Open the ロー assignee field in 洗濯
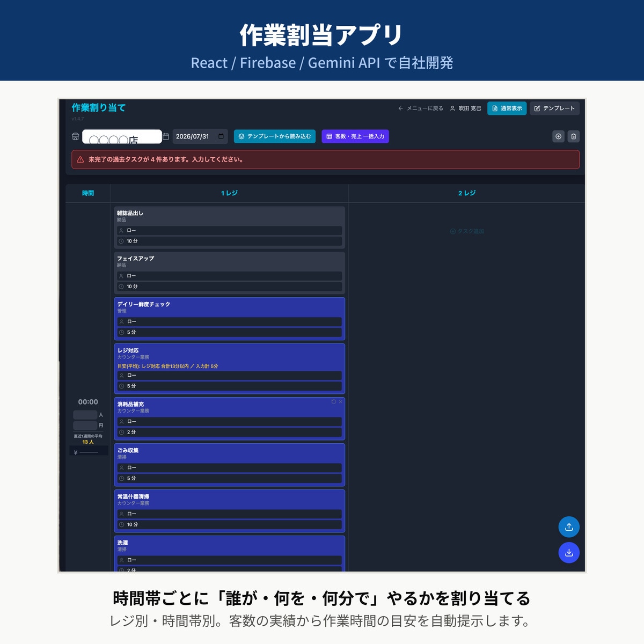This screenshot has width=644, height=644. click(229, 560)
